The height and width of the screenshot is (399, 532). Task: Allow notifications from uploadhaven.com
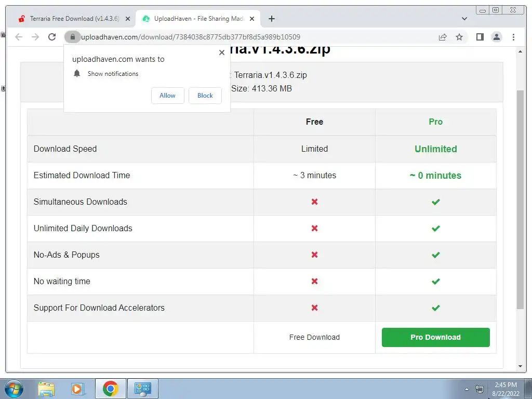168,96
